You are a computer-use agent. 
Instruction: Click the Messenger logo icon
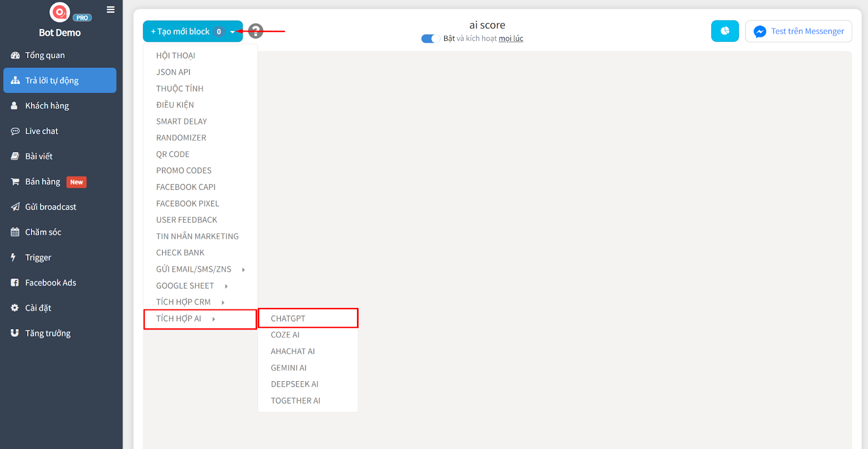(760, 31)
